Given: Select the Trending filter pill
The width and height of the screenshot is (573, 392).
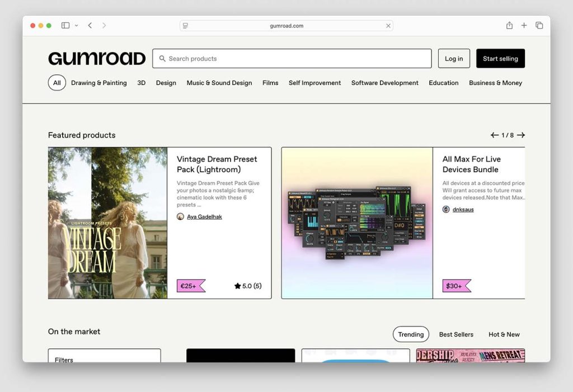Looking at the screenshot, I should point(411,334).
